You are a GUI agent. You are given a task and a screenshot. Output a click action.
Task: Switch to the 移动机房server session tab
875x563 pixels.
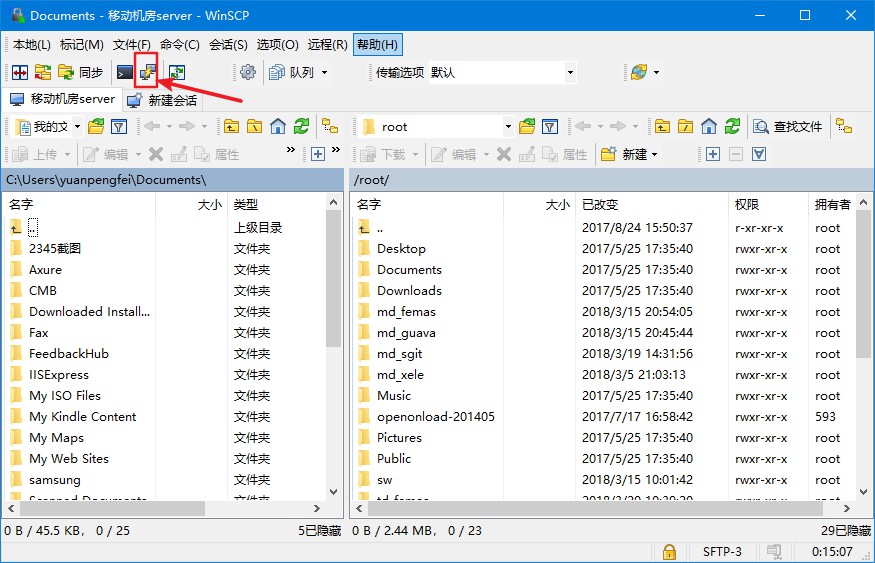(x=62, y=99)
